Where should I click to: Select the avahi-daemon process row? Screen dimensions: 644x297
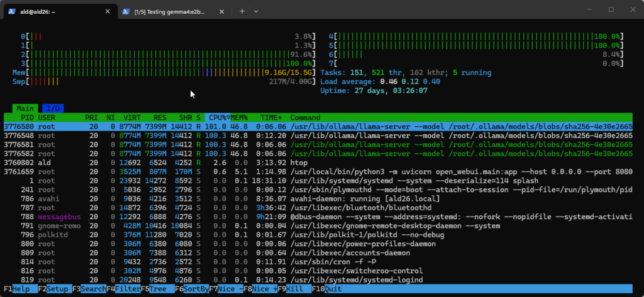318,198
